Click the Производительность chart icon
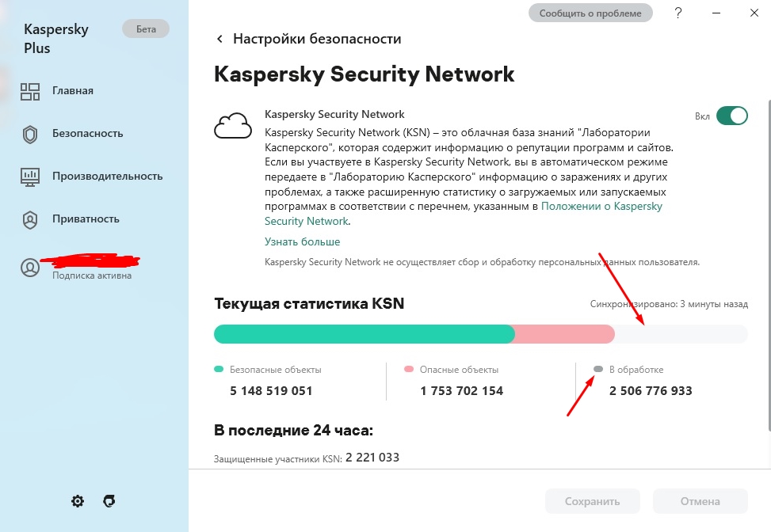Viewport: 771px width, 532px height. coord(30,177)
